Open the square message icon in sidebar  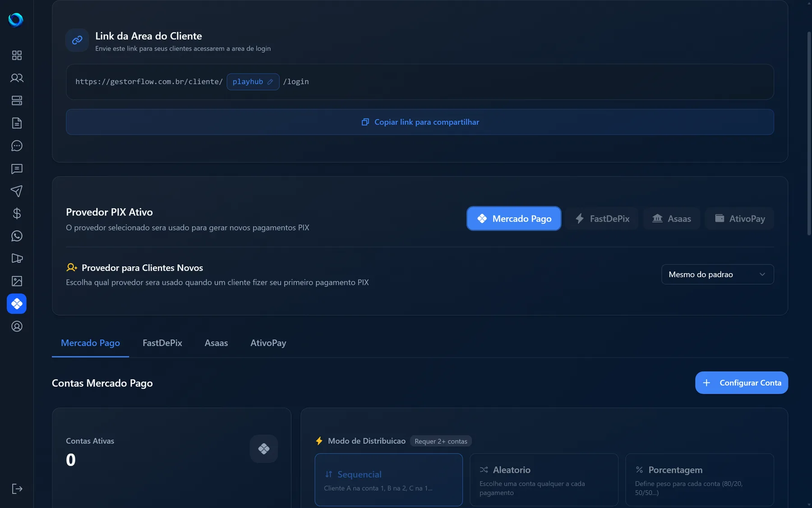pos(17,168)
